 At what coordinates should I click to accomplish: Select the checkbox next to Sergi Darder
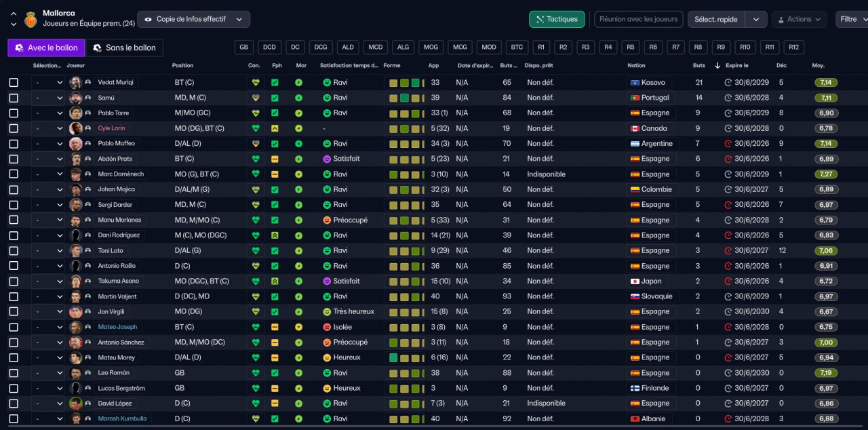tap(14, 205)
